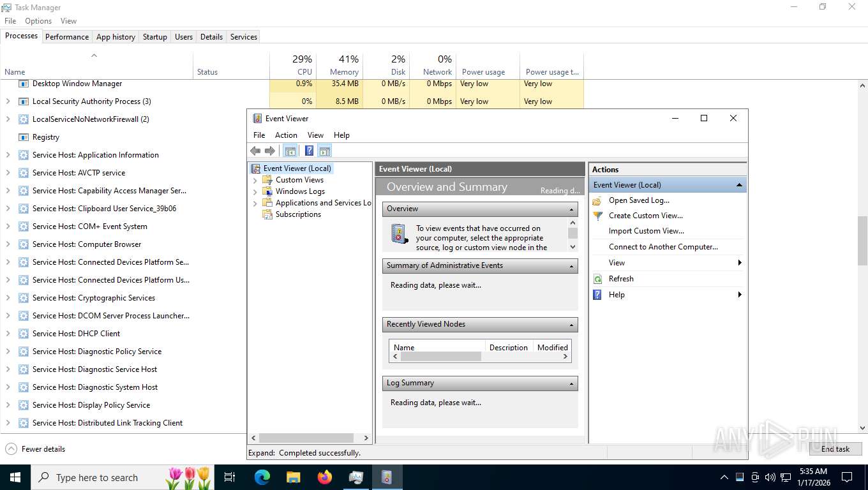This screenshot has height=490, width=868.
Task: Open Task View from the taskbar
Action: coord(230,477)
